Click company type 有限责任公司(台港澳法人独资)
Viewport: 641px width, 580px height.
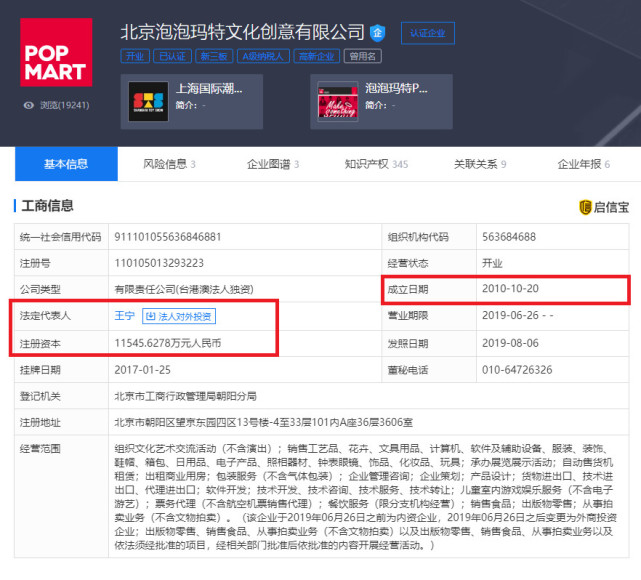point(184,289)
